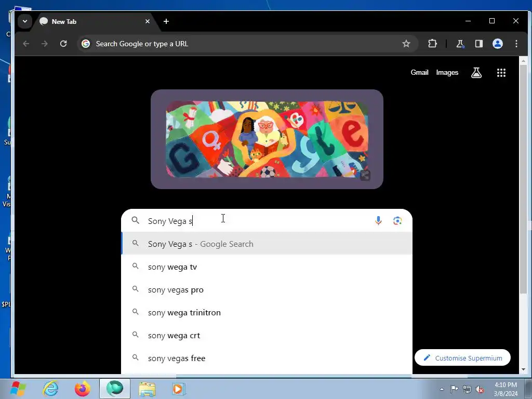Open the clock showing 4:10 PM
Screen dimensions: 532x399
[x=506, y=389]
